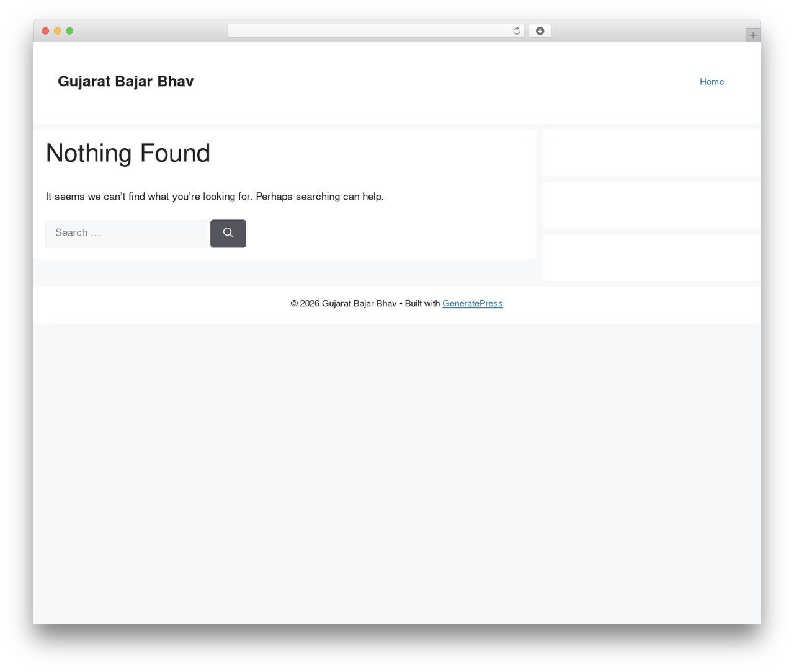Close the window with the red button
The width and height of the screenshot is (794, 672).
pyautogui.click(x=45, y=31)
